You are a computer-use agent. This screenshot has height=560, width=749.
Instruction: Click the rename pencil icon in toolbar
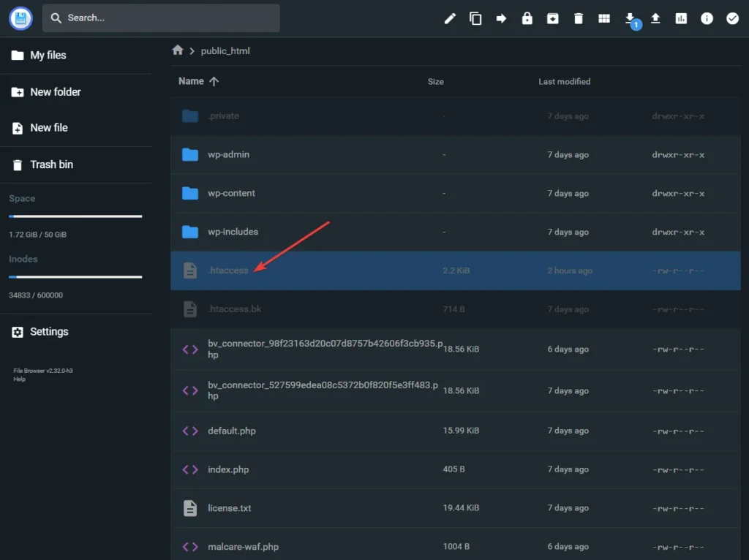(450, 18)
